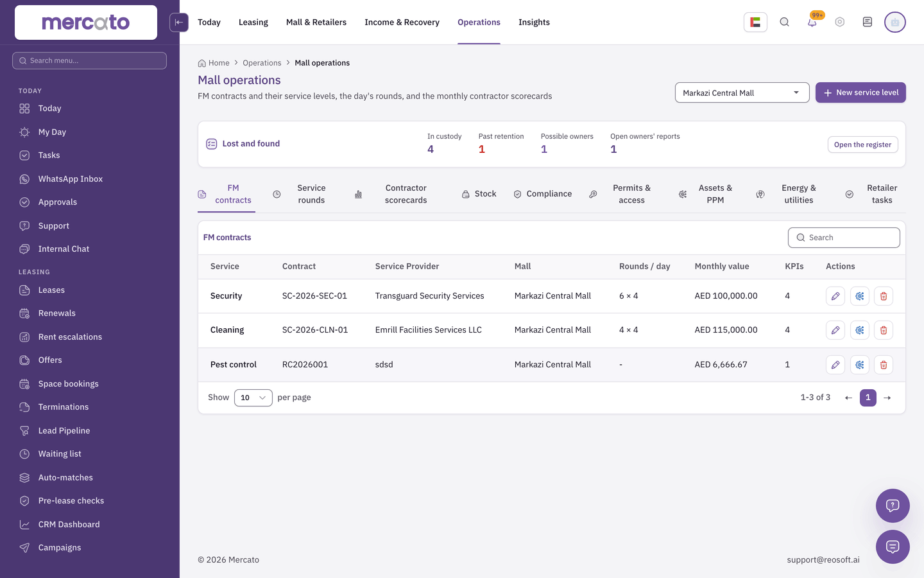Go to Home breadcrumb link

click(214, 63)
